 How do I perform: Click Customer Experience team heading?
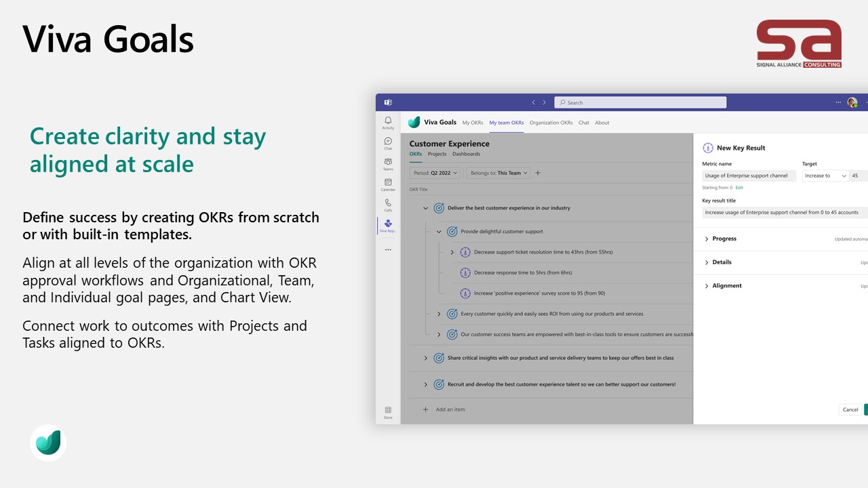[450, 144]
